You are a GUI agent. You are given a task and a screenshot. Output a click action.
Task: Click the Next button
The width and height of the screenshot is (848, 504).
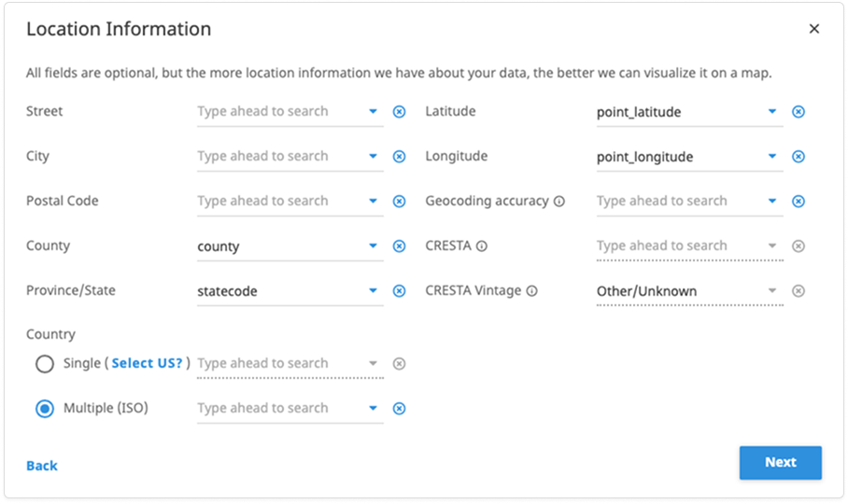[x=781, y=462]
